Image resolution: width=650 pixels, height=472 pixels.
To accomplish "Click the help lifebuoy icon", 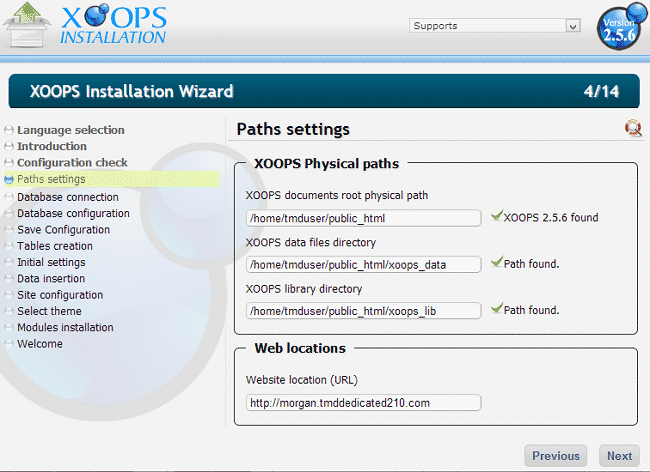I will click(x=632, y=128).
